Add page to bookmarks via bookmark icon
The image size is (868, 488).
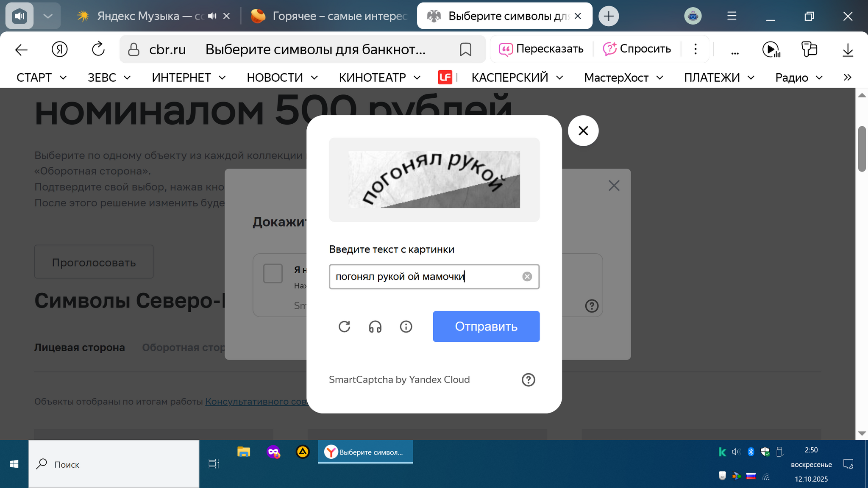pyautogui.click(x=465, y=50)
